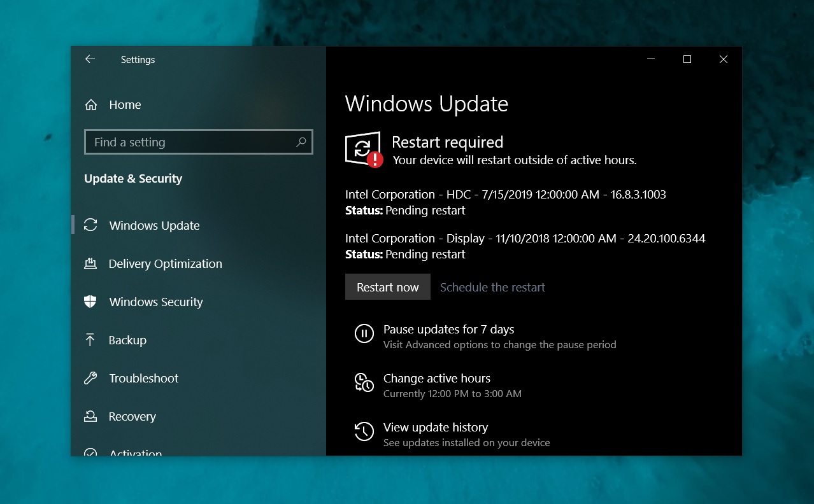Click the View update history clock icon
Viewport: 814px width, 504px height.
[364, 431]
